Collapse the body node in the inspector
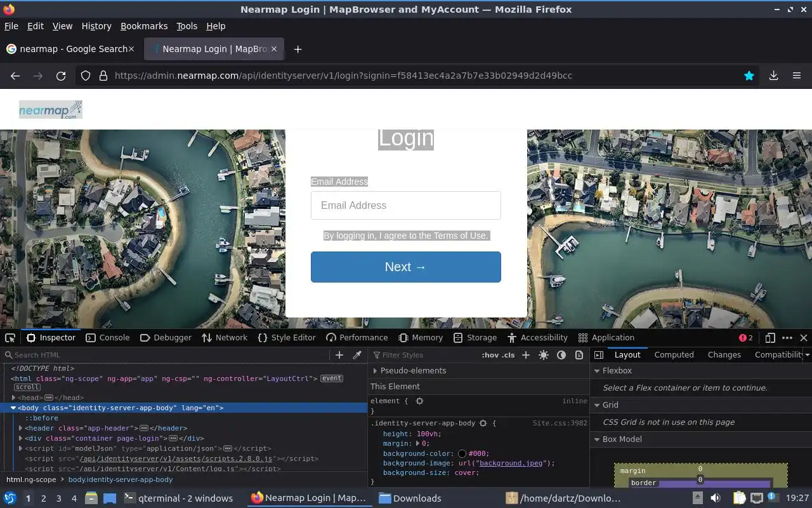This screenshot has width=812, height=508. click(x=13, y=408)
